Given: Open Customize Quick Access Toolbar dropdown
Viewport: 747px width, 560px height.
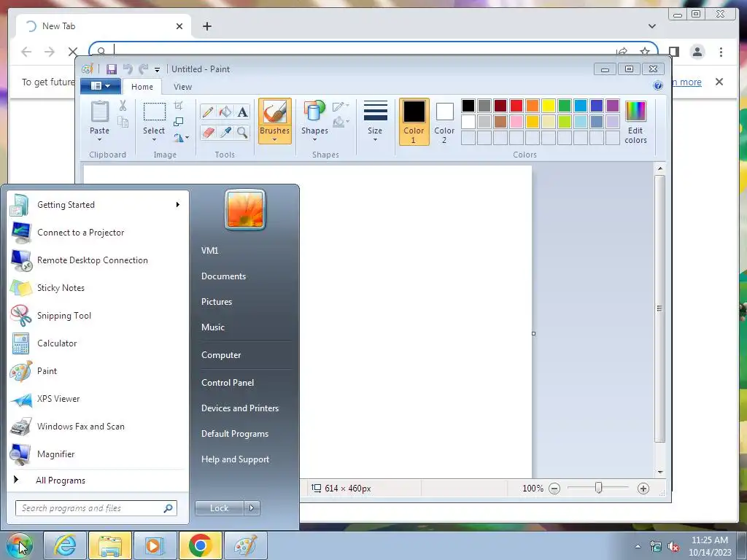Looking at the screenshot, I should click(x=157, y=70).
